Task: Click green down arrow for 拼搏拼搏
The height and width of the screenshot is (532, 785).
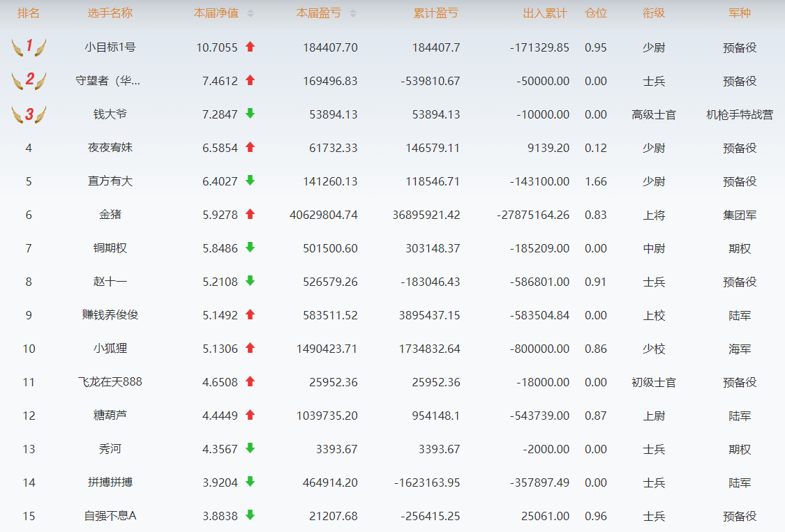Action: (251, 482)
